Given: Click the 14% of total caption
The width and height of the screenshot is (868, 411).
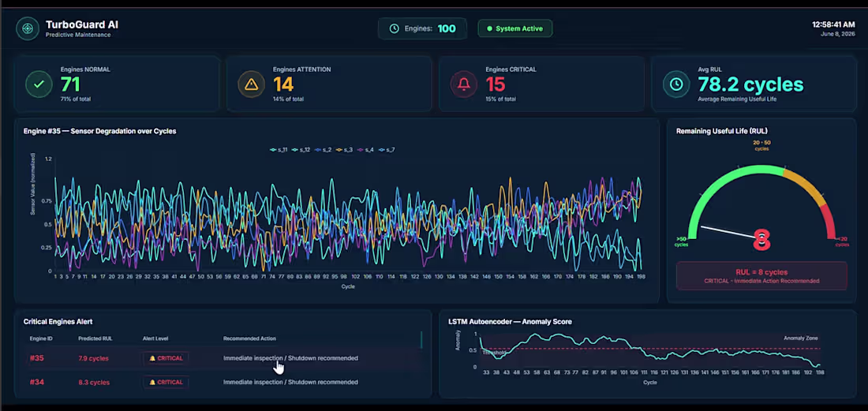Looking at the screenshot, I should click(x=288, y=99).
